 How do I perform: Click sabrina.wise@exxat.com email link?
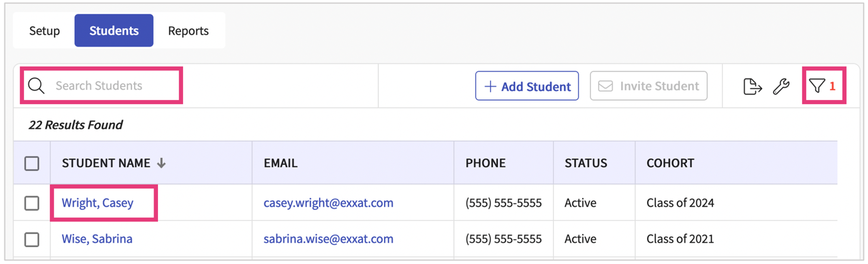click(x=329, y=239)
